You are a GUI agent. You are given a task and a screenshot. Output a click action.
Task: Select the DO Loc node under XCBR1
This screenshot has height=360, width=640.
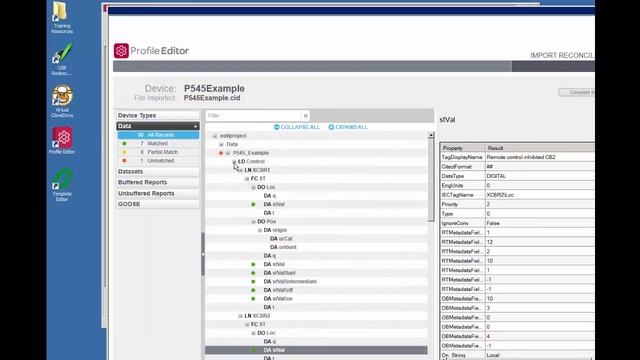click(x=267, y=187)
